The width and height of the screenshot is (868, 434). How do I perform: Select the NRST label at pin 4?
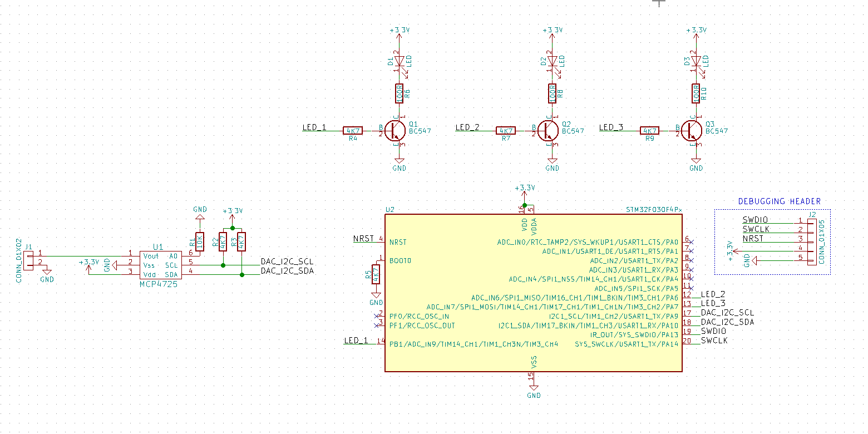click(x=364, y=239)
